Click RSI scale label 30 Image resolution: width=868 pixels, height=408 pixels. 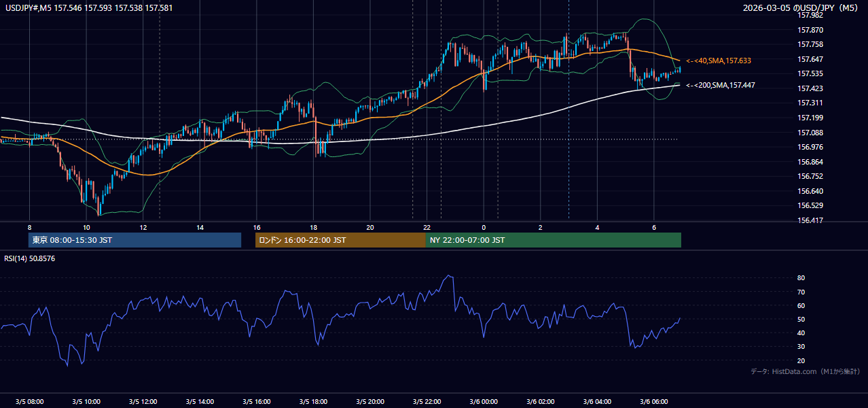[801, 347]
